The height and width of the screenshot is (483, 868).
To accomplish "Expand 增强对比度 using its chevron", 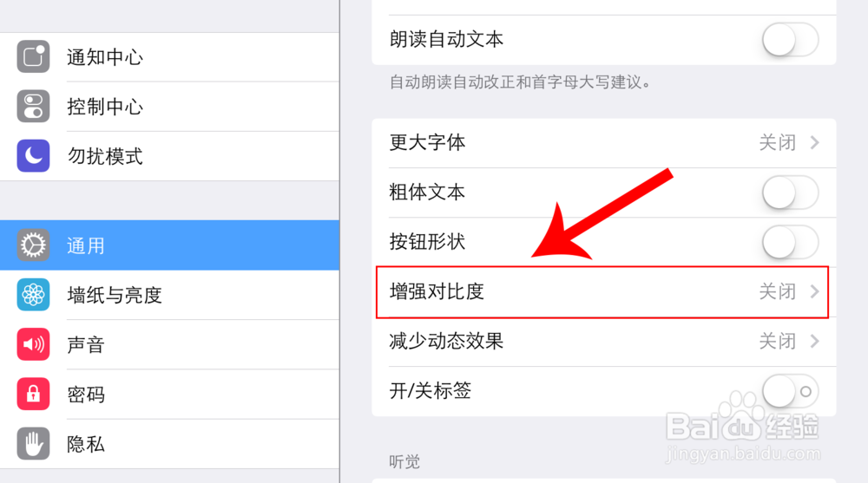I will 814,292.
